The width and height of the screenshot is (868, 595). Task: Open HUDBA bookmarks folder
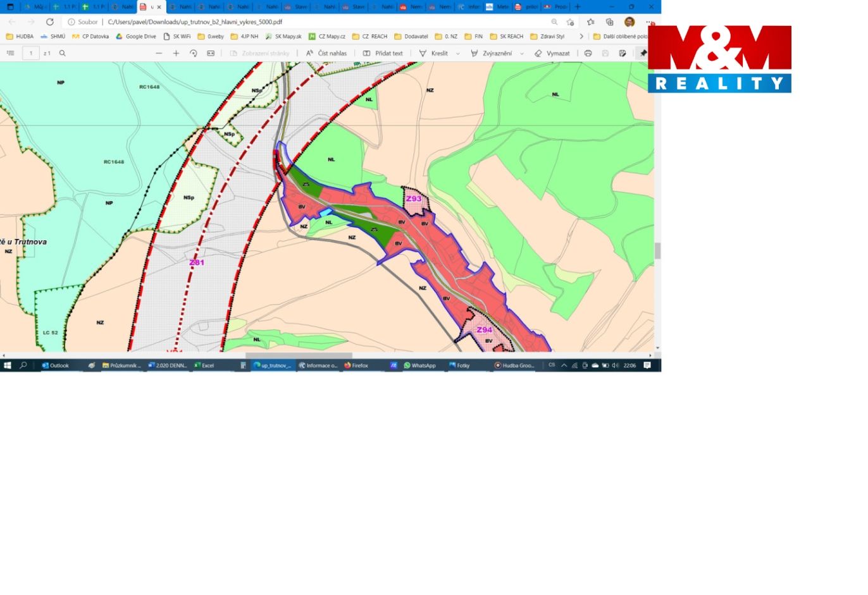click(20, 37)
